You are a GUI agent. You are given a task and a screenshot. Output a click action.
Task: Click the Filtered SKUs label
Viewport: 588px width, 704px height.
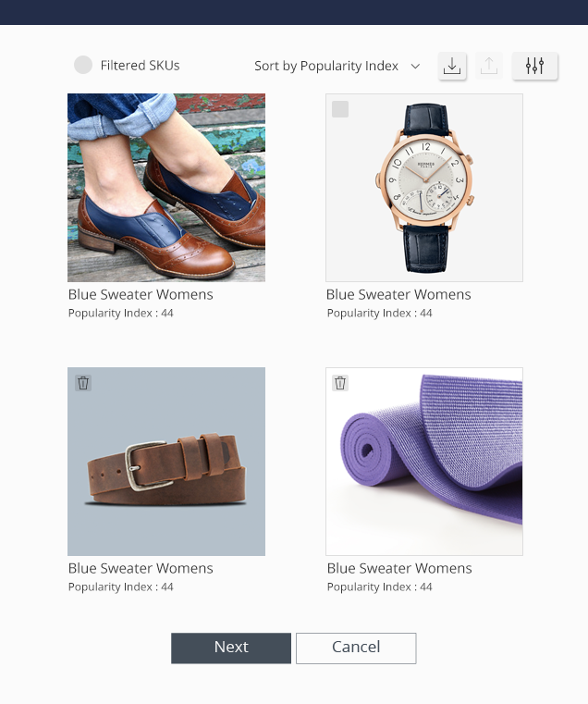tap(140, 66)
